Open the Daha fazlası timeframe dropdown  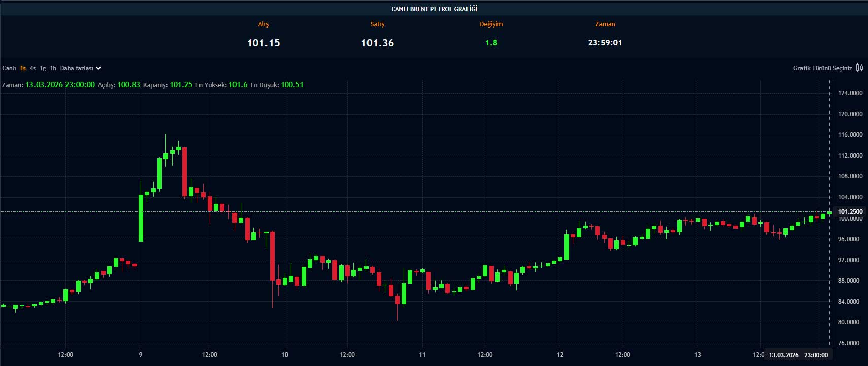point(77,68)
